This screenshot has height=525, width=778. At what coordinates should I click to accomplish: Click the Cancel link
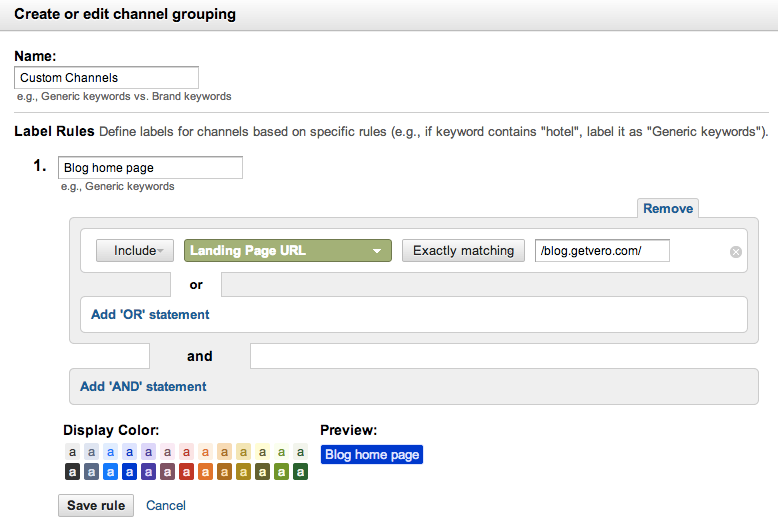tap(166, 505)
